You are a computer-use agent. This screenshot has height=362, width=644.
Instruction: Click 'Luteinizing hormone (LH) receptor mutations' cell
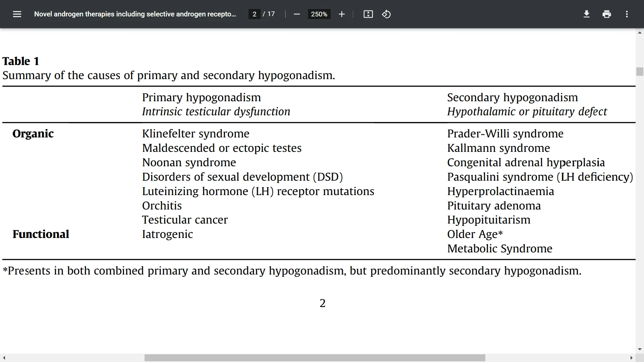[x=258, y=191]
